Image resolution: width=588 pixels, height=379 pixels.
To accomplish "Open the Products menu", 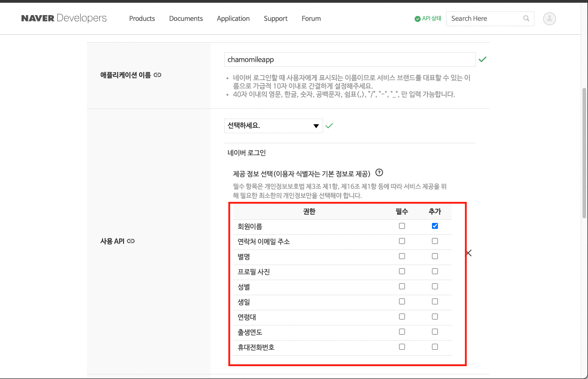I will point(142,19).
